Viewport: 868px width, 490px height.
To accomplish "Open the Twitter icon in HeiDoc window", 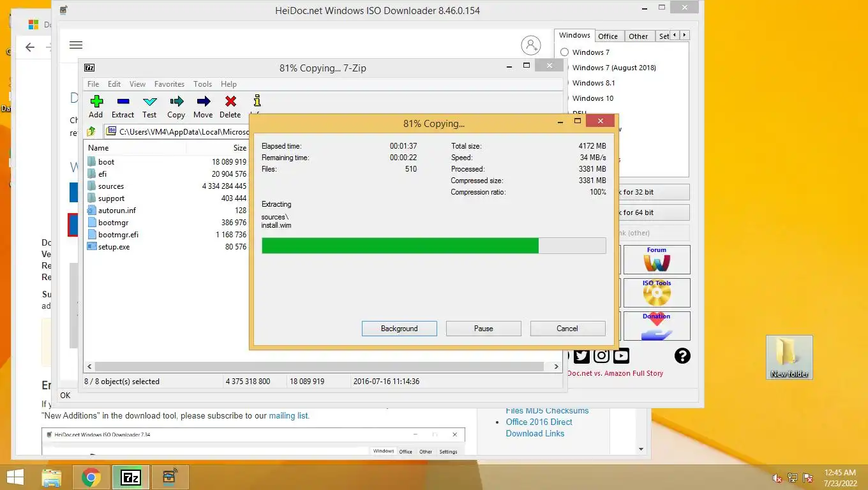I will pyautogui.click(x=581, y=356).
